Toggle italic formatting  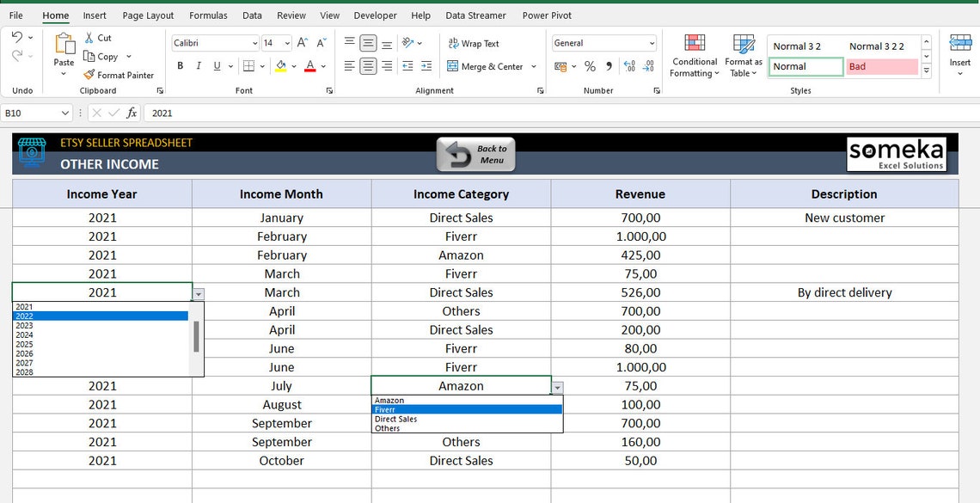[x=198, y=65]
